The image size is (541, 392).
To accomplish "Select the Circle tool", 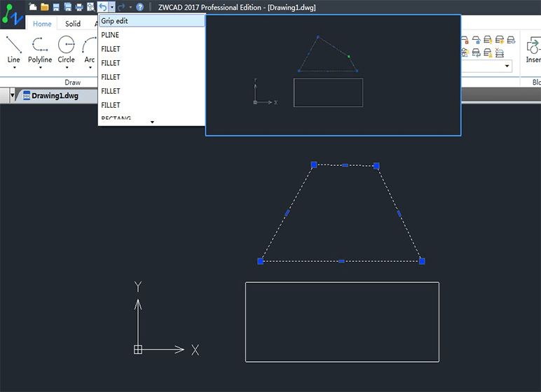I will (67, 49).
